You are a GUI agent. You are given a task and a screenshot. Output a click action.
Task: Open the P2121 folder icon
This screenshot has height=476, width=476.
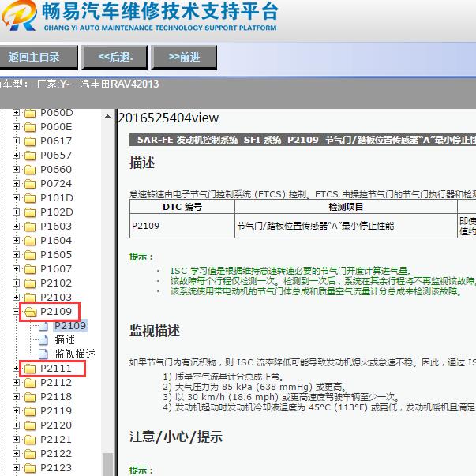pos(30,440)
